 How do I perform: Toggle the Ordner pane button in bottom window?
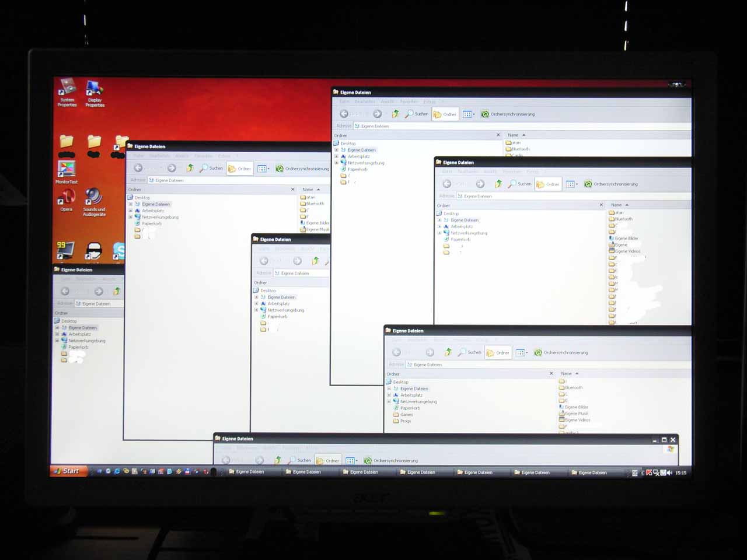[327, 460]
